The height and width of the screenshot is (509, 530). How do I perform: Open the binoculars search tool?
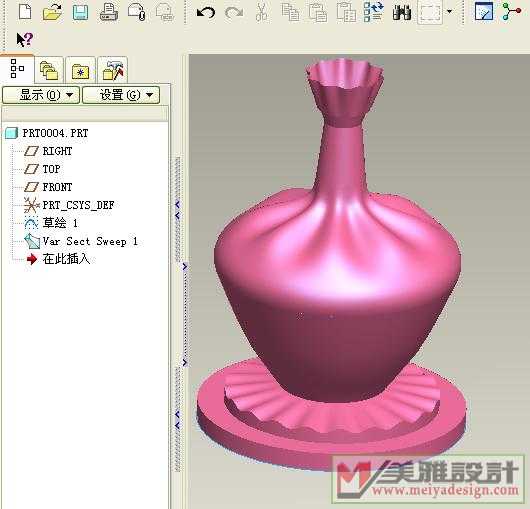[x=402, y=12]
